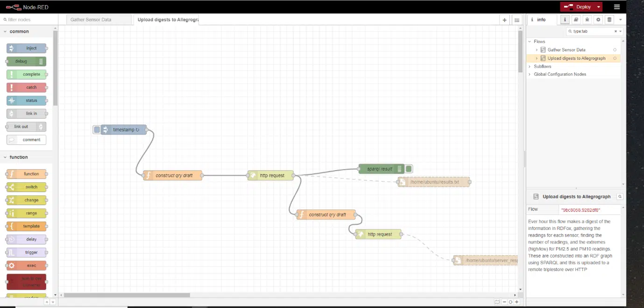Focus the filter nodes search field
This screenshot has width=644, height=308.
pyautogui.click(x=29, y=20)
